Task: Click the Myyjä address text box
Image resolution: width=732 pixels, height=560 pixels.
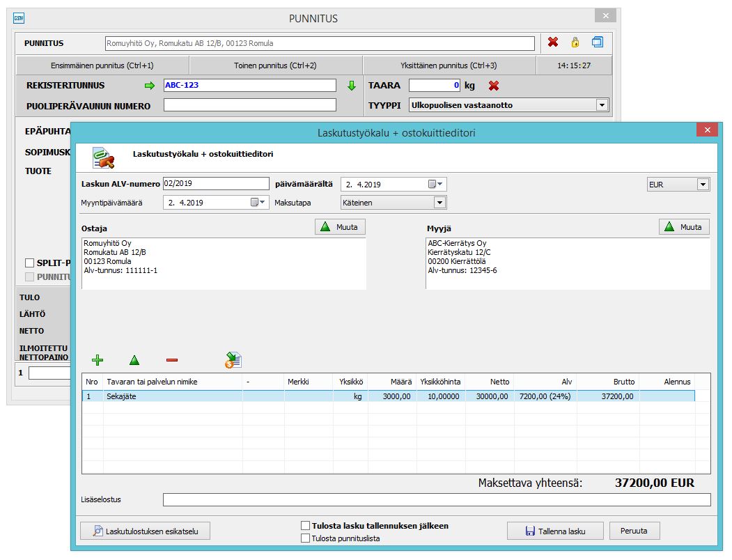Action: point(568,264)
